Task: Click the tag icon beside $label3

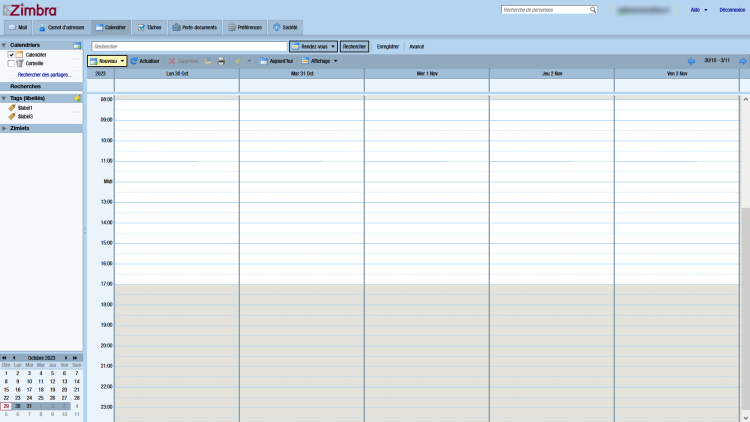Action: (12, 116)
